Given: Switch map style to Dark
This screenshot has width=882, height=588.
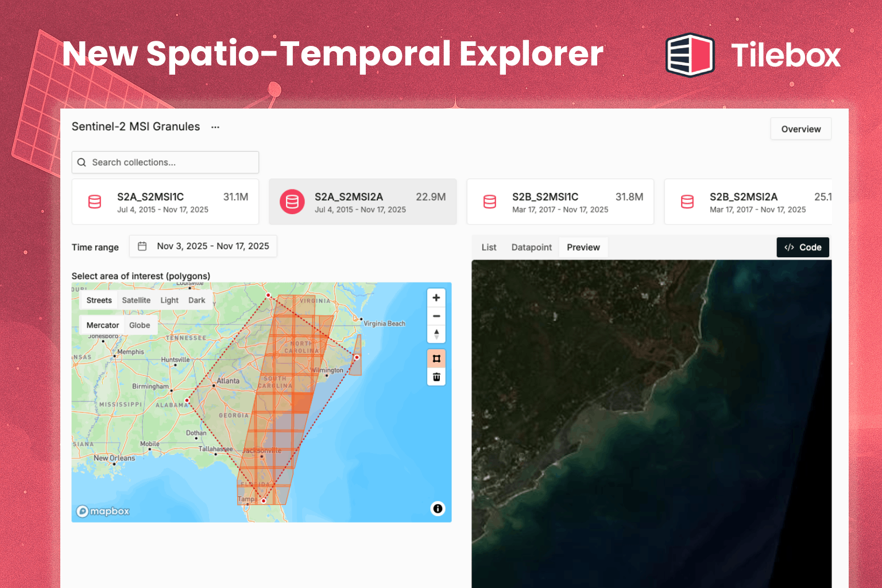Looking at the screenshot, I should point(197,300).
